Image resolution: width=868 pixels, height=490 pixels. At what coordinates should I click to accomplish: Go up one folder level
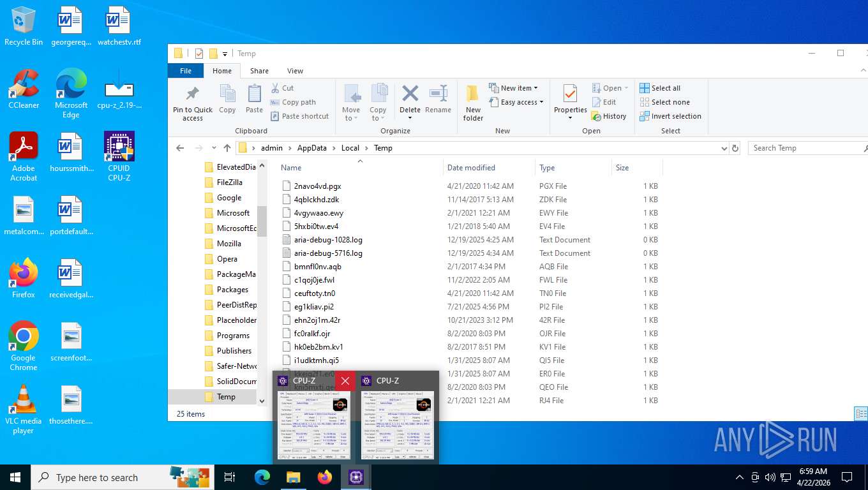(x=227, y=148)
